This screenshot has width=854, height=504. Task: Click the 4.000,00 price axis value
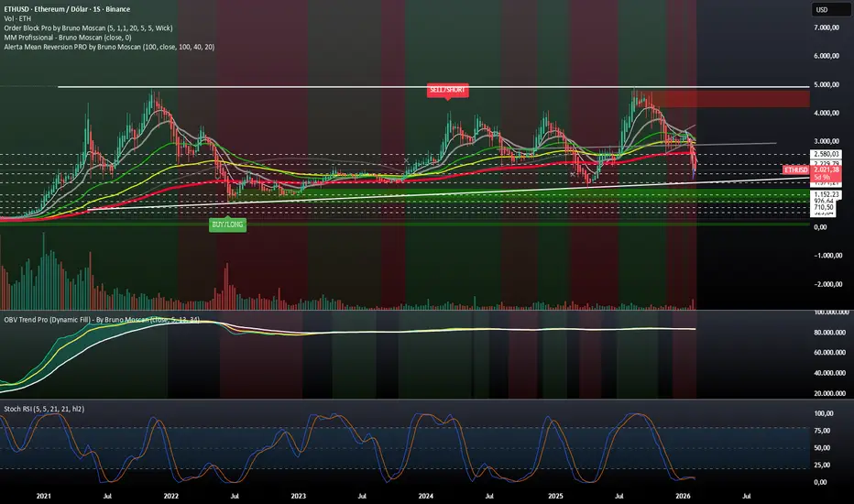[x=827, y=113]
